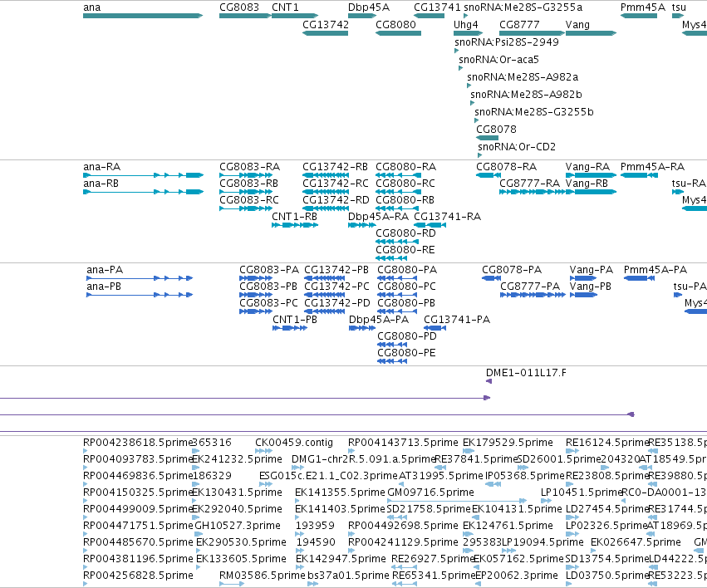This screenshot has height=588, width=707.
Task: Select protein Dbp45A-PA label
Action: [x=379, y=320]
